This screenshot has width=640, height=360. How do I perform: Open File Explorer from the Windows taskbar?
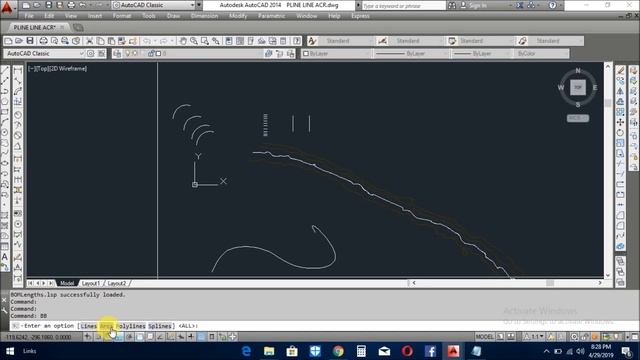pyautogui.click(x=269, y=351)
